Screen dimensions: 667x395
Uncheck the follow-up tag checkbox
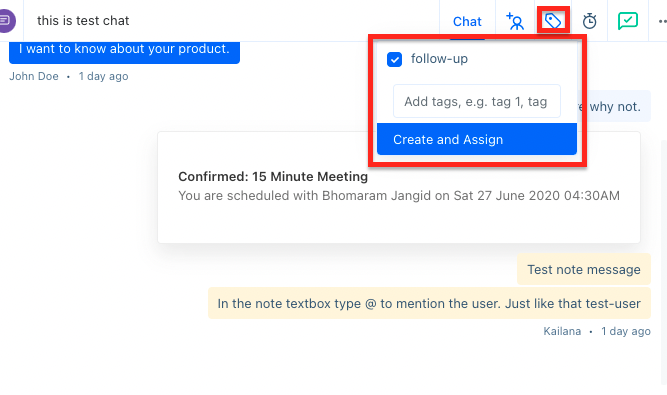tap(394, 60)
